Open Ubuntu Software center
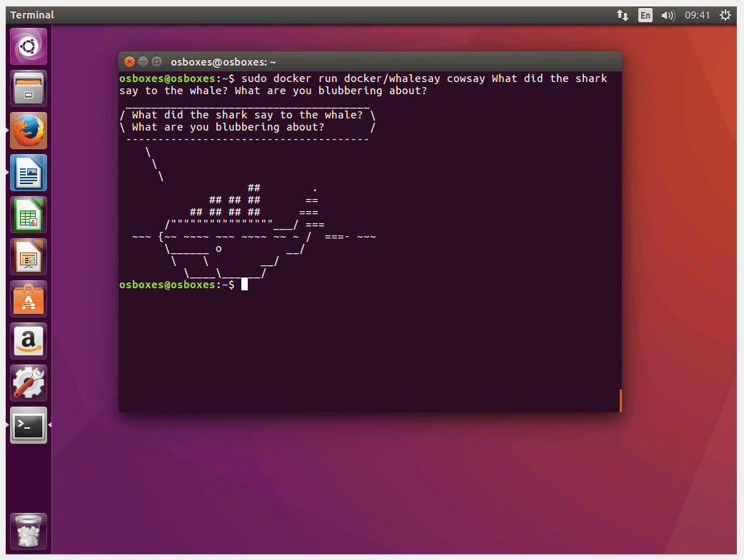This screenshot has width=744, height=560. coord(29,299)
